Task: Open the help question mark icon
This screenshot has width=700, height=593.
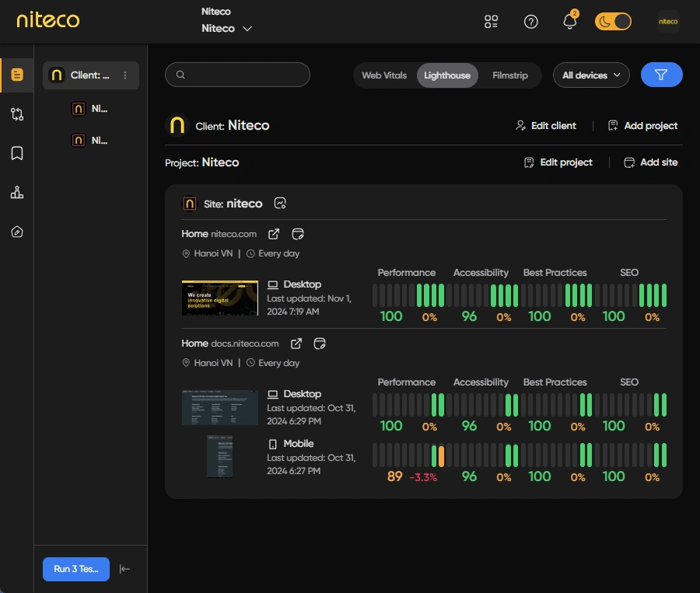Action: click(x=530, y=22)
